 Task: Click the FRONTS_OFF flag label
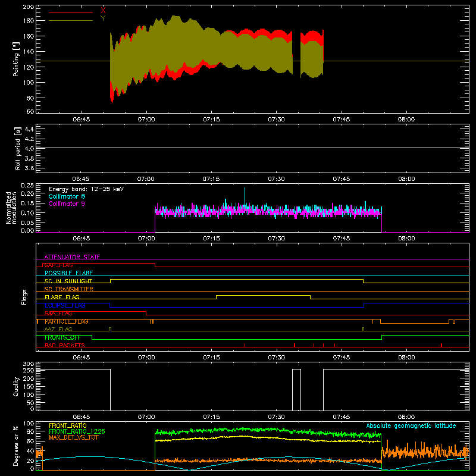[x=62, y=337]
